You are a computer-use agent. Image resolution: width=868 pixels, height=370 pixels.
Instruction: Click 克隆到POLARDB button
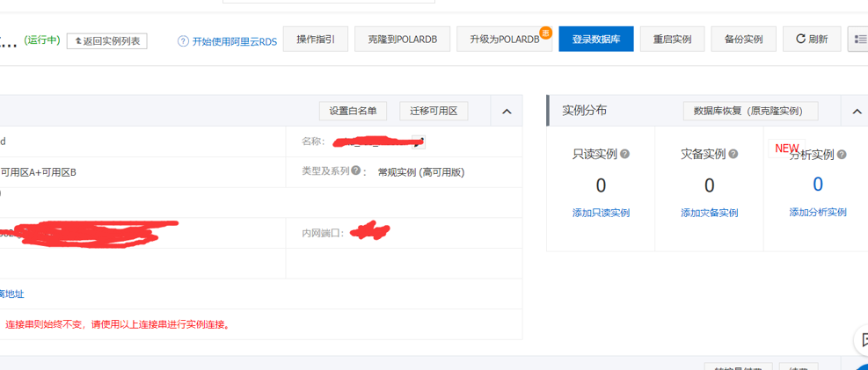[x=402, y=40]
